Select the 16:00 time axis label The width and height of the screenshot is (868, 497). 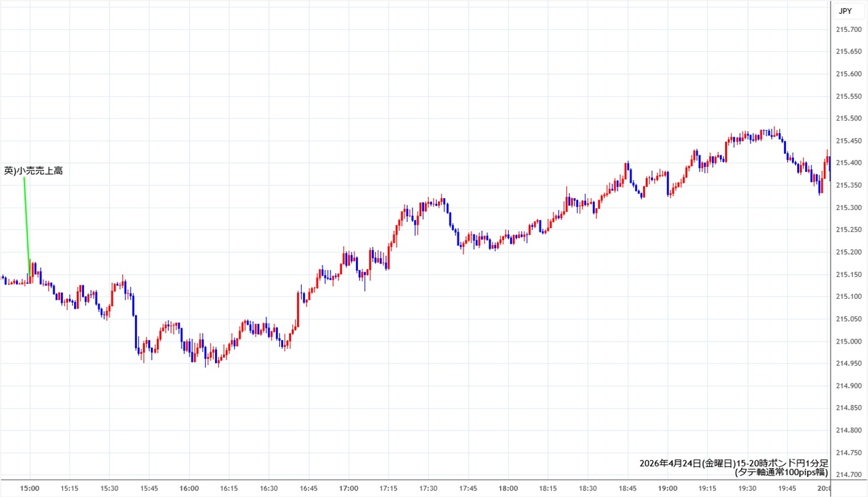click(189, 488)
